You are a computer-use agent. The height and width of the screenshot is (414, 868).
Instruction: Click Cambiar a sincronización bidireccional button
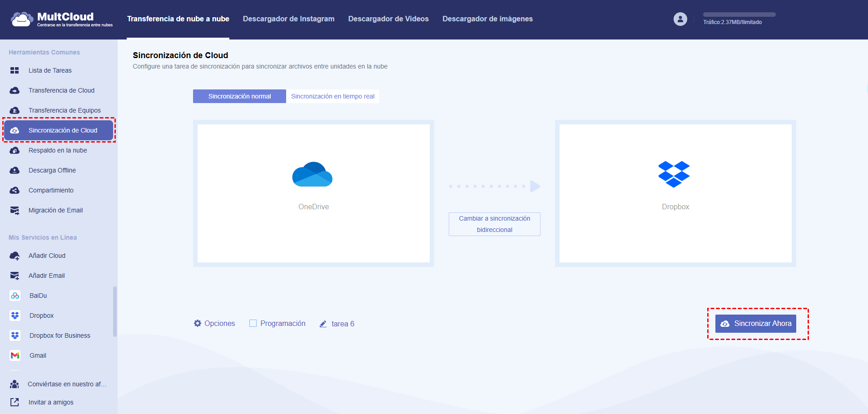coord(494,224)
